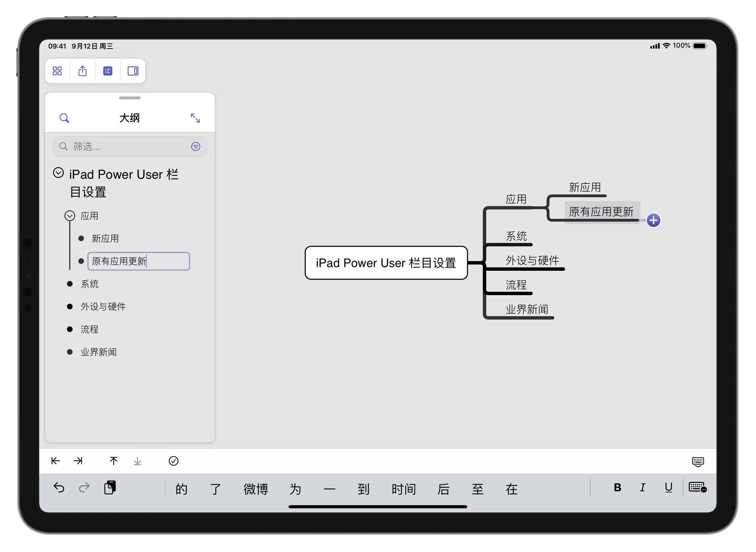This screenshot has width=756, height=552.
Task: Expand outline panel to full screen
Action: click(195, 118)
